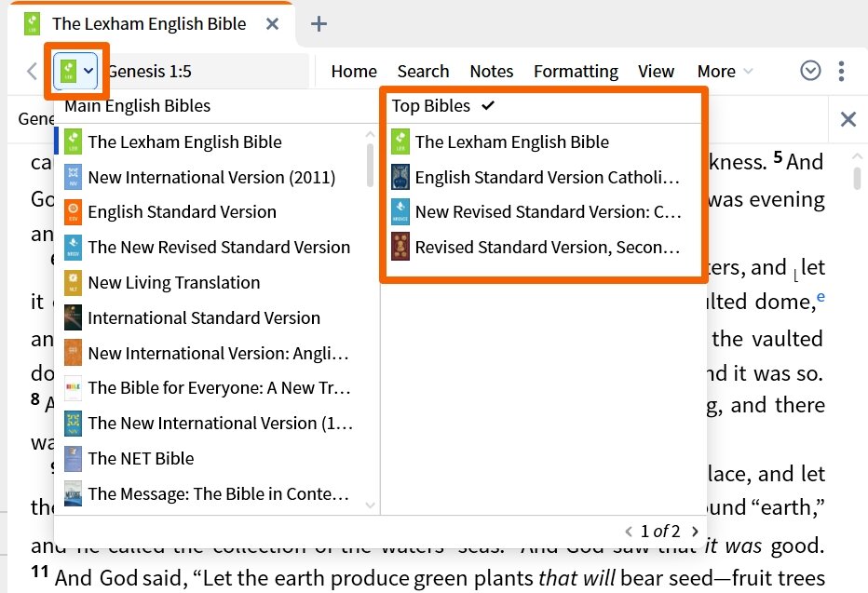Image resolution: width=868 pixels, height=593 pixels.
Task: Select The Lexham English Bible tab
Action: pos(149,24)
